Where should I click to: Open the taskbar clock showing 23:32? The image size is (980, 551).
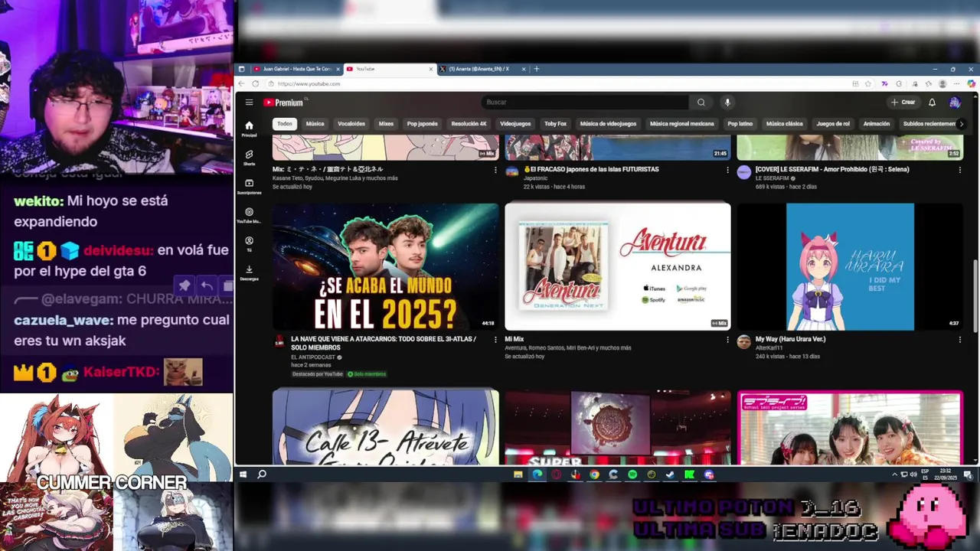pyautogui.click(x=946, y=474)
